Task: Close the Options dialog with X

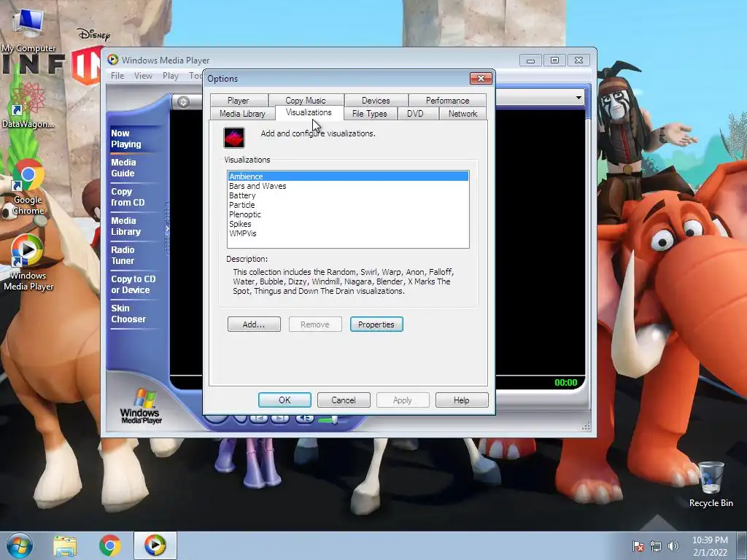Action: 481,78
